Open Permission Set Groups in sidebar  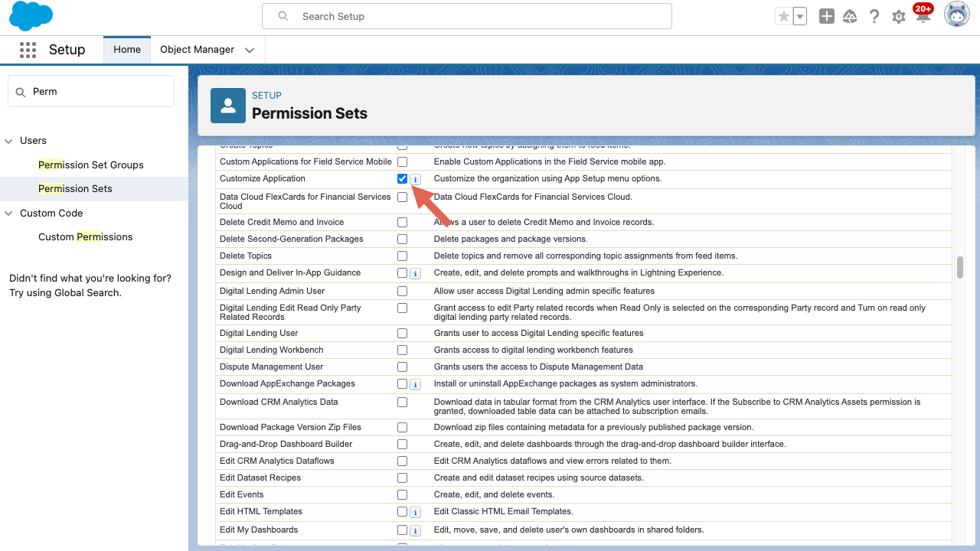point(91,165)
